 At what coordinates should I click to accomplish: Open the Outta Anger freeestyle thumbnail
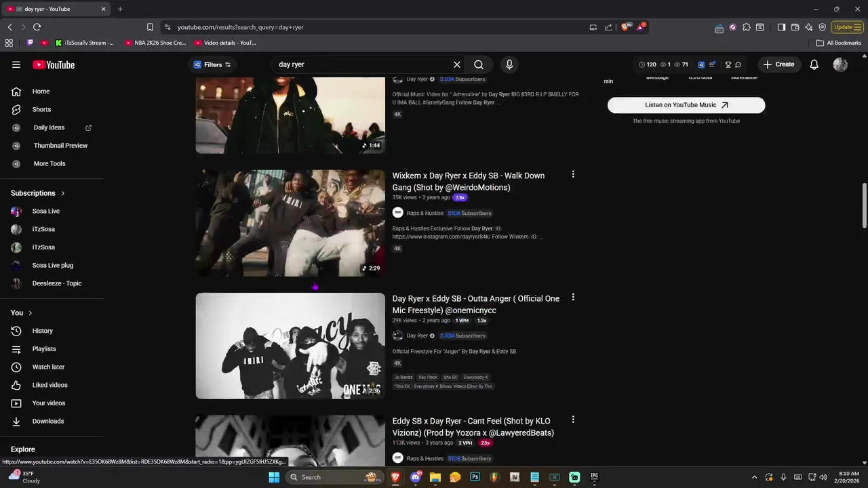point(290,346)
